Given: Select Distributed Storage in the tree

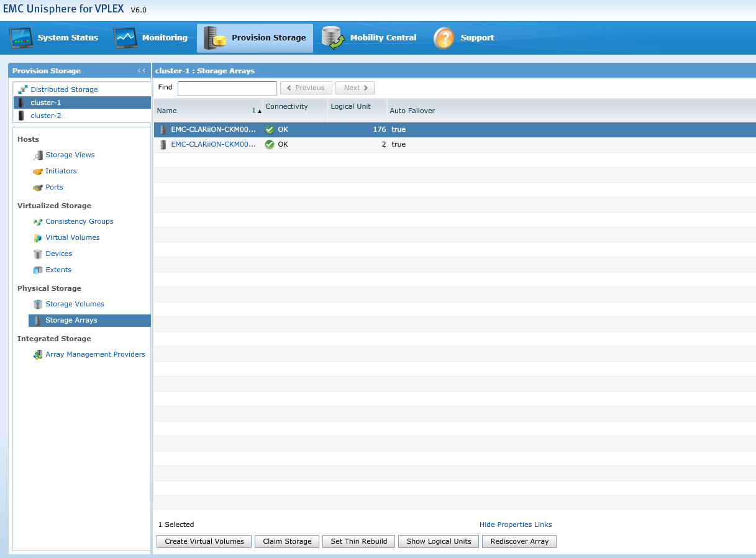Looking at the screenshot, I should coord(64,89).
